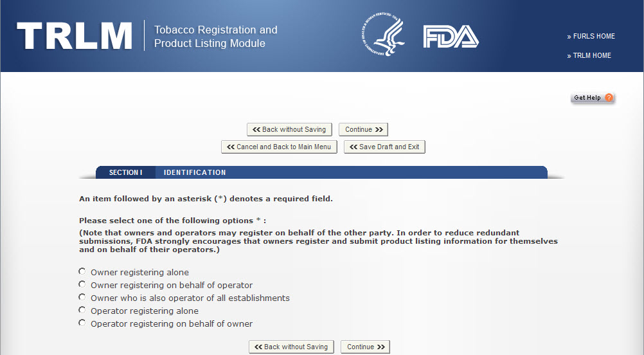Click the orange question mark help icon
This screenshot has width=644, height=355.
609,98
